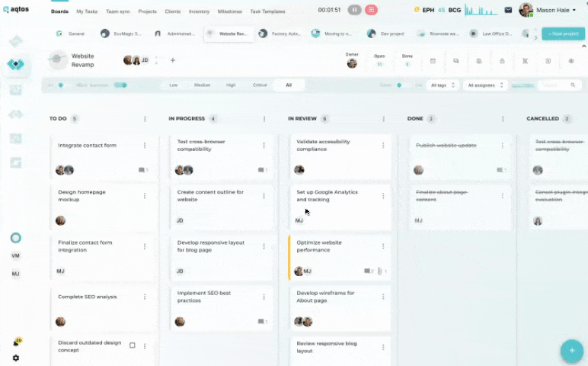Pause the running time tracker

(354, 10)
